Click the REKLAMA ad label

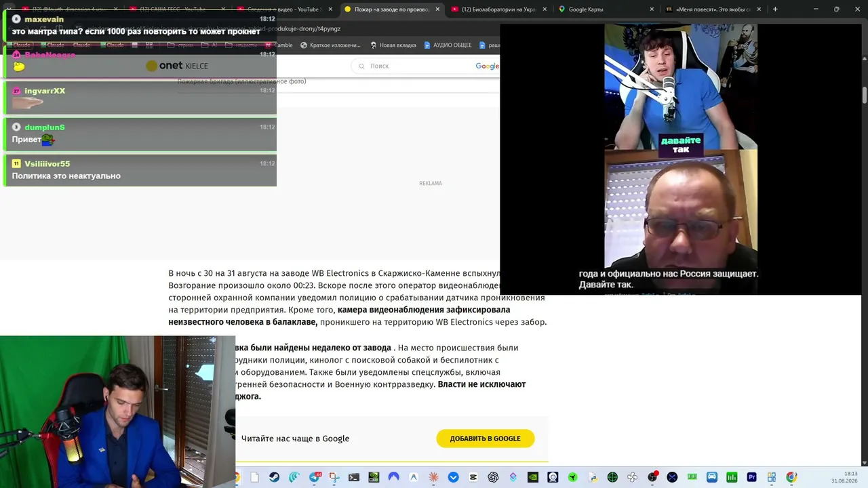click(431, 183)
